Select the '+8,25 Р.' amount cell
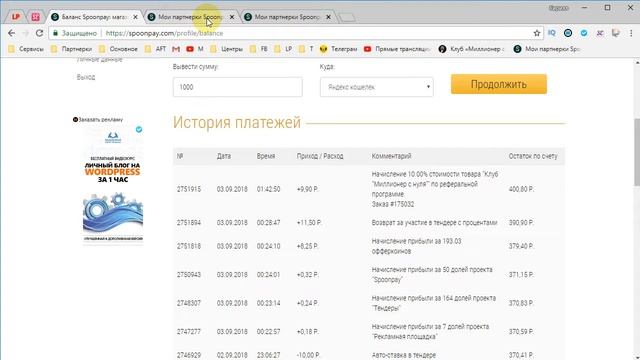The height and width of the screenshot is (360, 640). pyautogui.click(x=307, y=247)
